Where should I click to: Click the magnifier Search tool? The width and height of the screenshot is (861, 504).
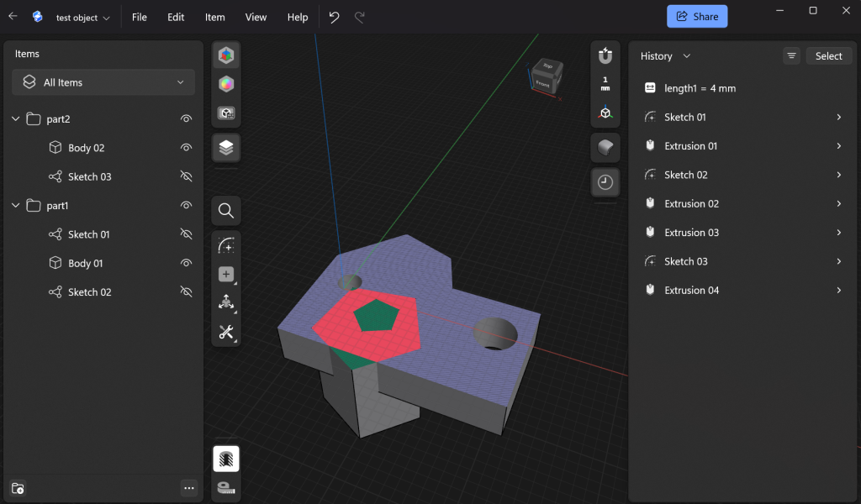pos(225,211)
